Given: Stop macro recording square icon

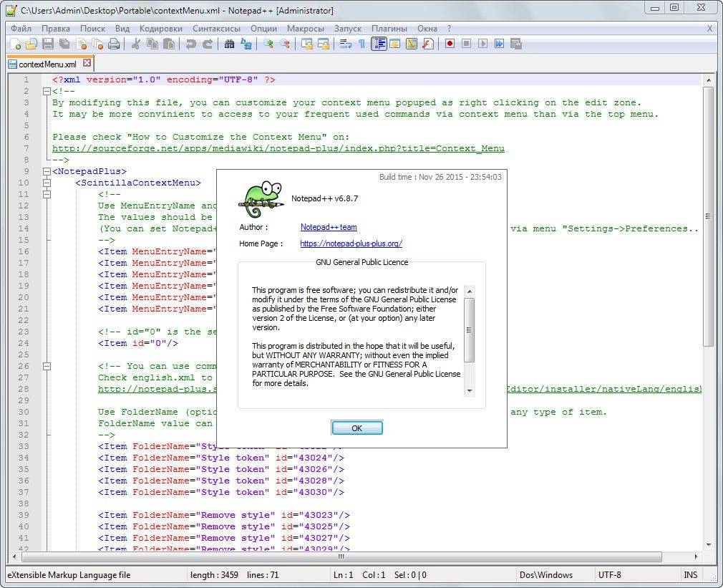Looking at the screenshot, I should tap(466, 44).
